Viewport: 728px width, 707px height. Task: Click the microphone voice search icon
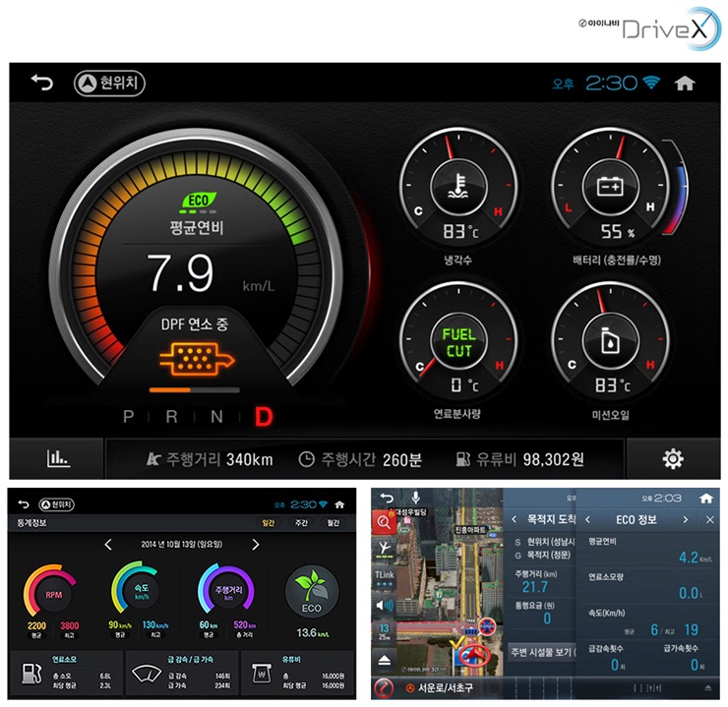(x=416, y=499)
